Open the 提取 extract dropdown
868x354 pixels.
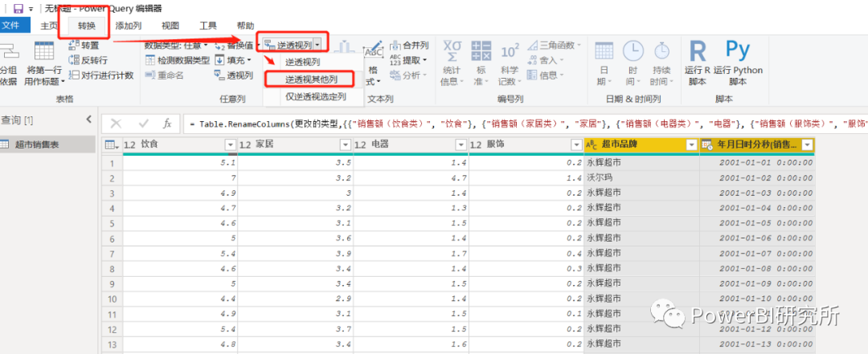(408, 60)
